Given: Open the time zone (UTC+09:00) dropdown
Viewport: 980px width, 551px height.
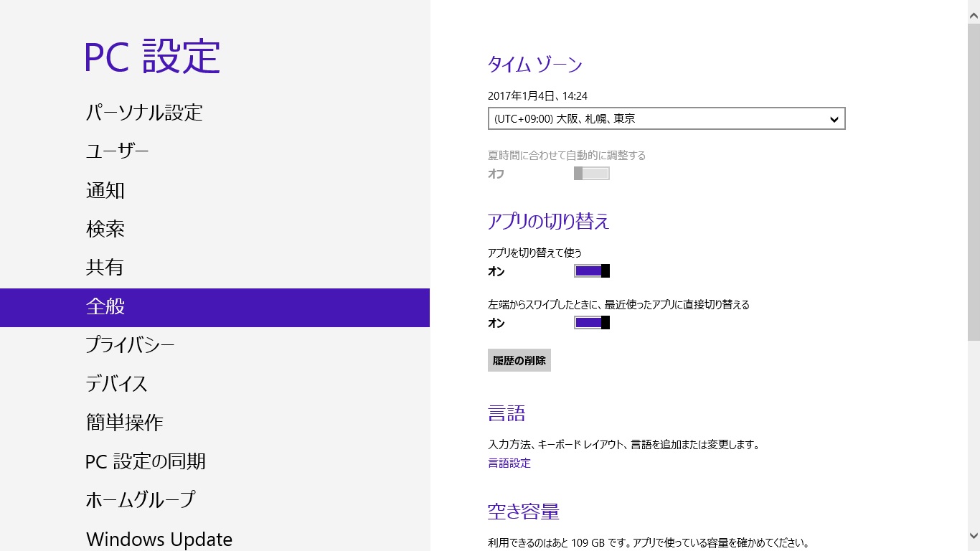Looking at the screenshot, I should 666,118.
